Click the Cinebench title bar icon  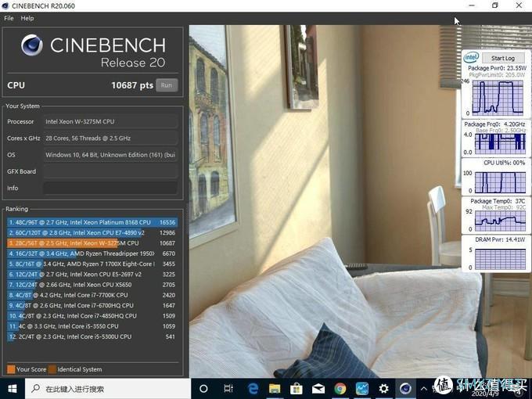tap(5, 5)
